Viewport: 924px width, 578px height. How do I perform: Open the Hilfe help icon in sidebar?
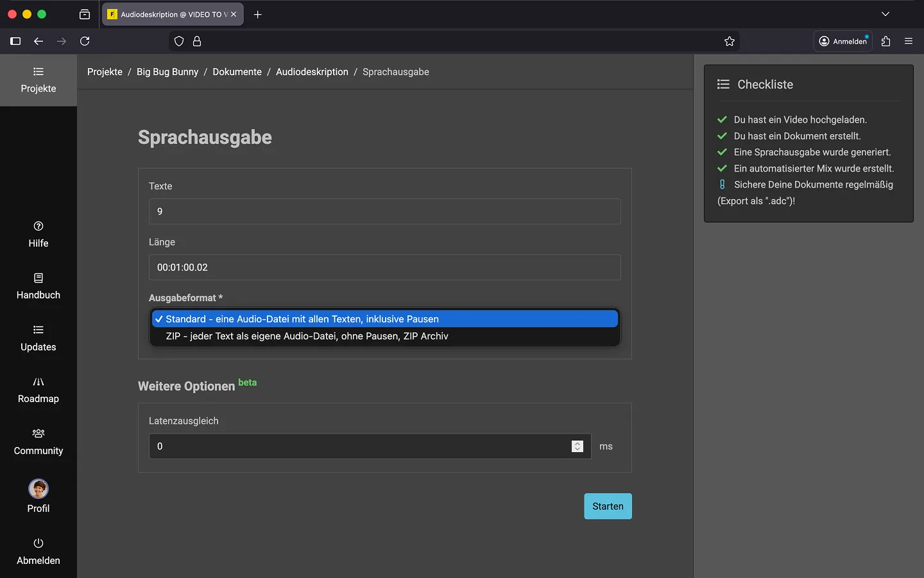tap(38, 226)
